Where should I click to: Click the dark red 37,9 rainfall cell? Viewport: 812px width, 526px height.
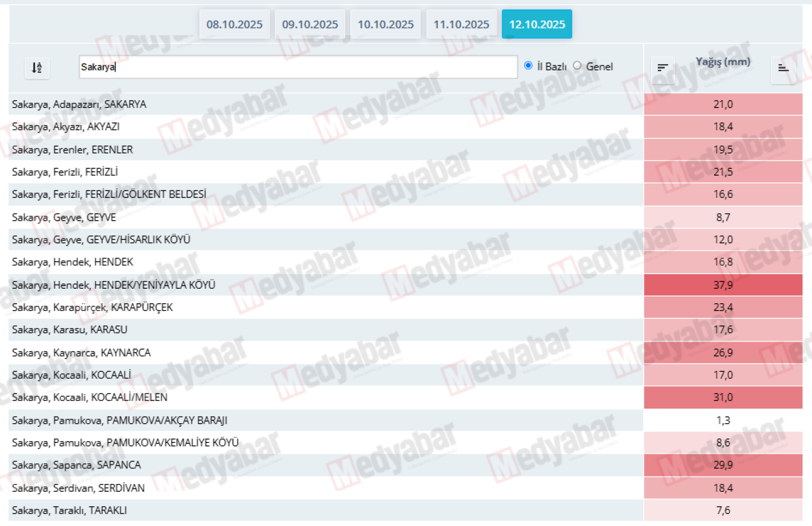723,285
